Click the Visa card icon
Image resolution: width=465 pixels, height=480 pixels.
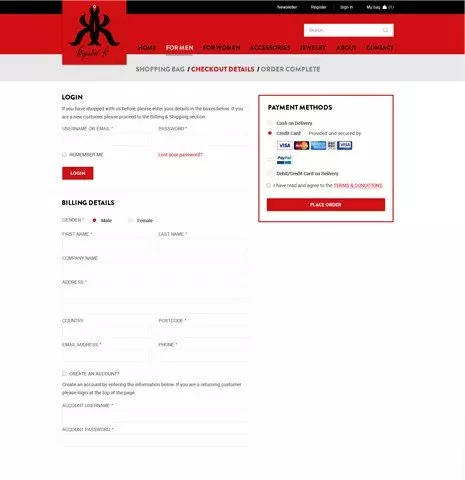284,145
